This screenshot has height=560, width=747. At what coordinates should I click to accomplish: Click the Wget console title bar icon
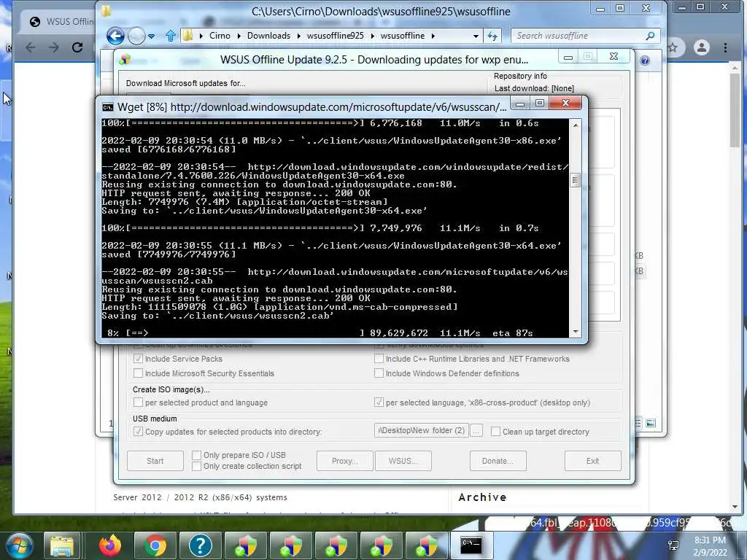tap(108, 107)
